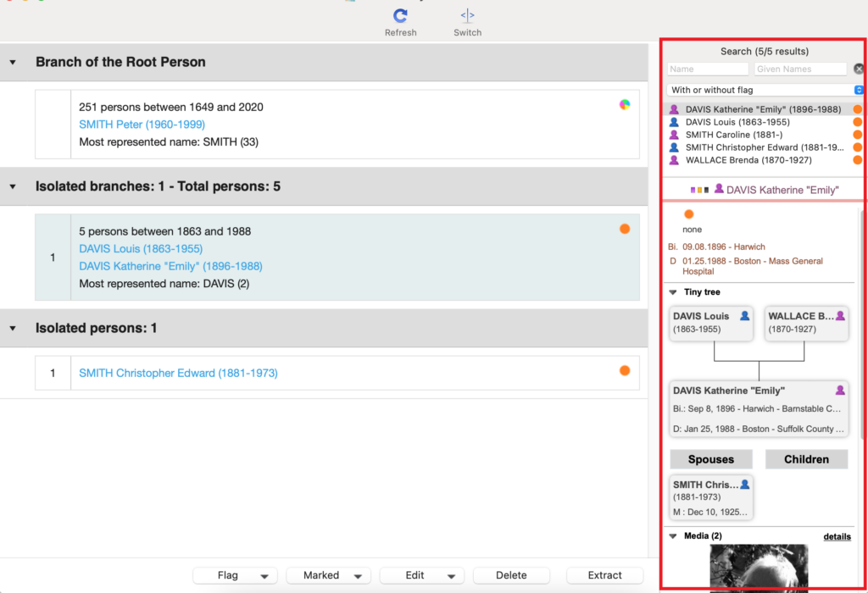868x593 pixels.
Task: Select DAVIS Louis (1863-1955) in search results
Action: pos(764,122)
